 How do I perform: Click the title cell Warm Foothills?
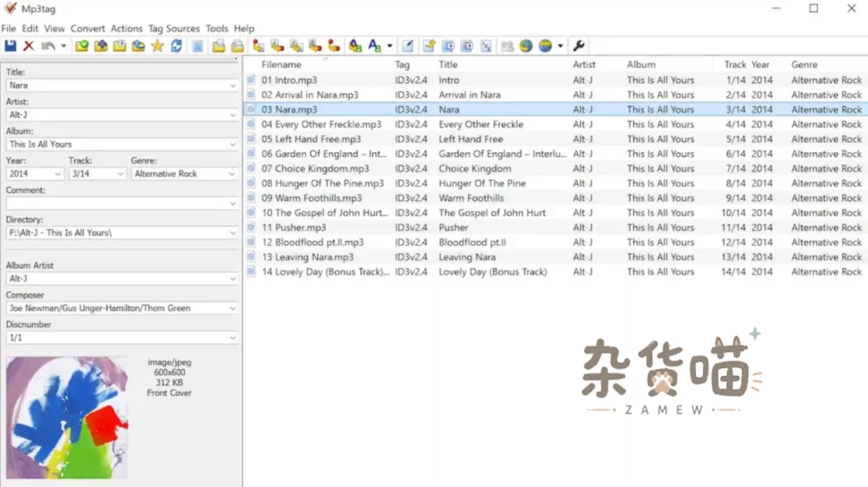(x=471, y=198)
